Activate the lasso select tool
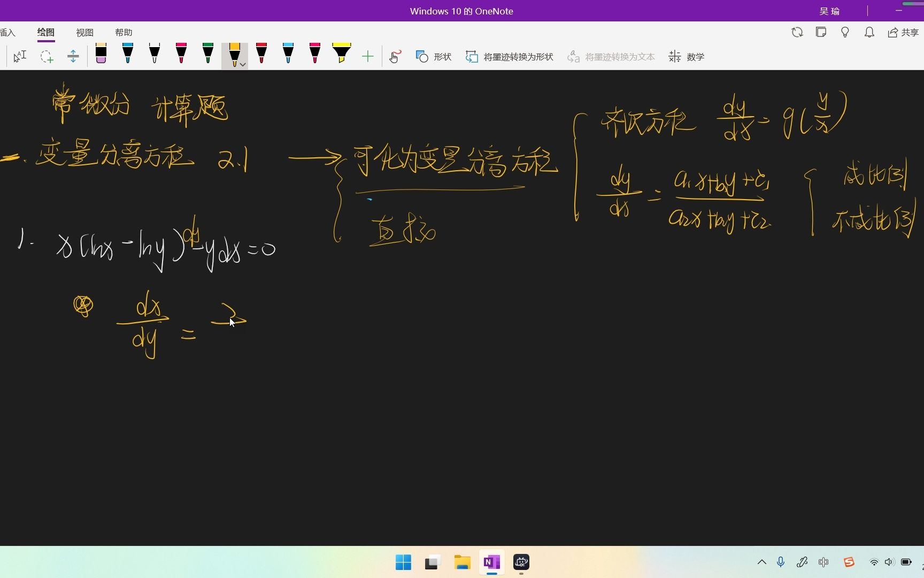The image size is (924, 578). click(47, 57)
